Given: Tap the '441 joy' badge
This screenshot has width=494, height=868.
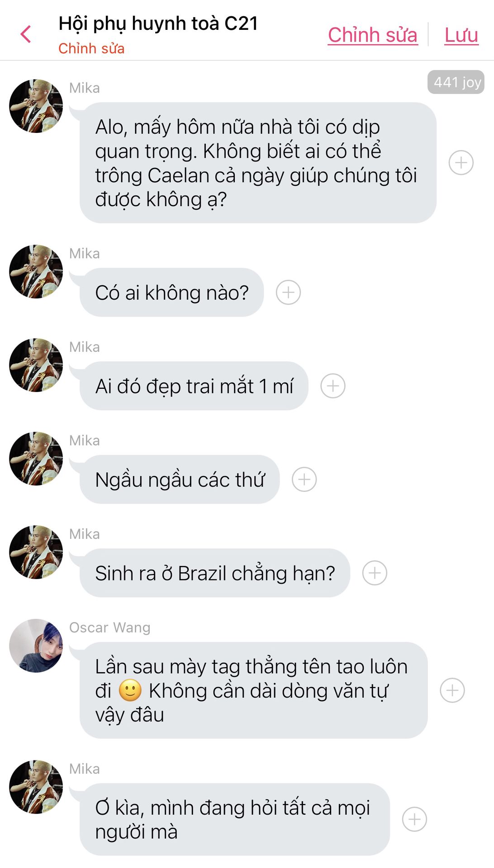Looking at the screenshot, I should click(456, 82).
